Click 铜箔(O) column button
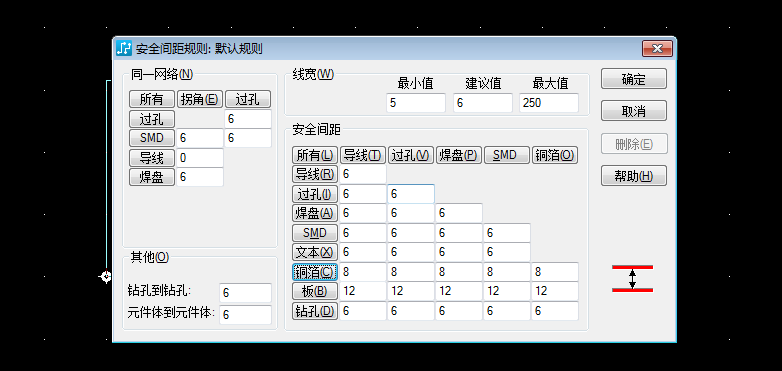 (555, 155)
